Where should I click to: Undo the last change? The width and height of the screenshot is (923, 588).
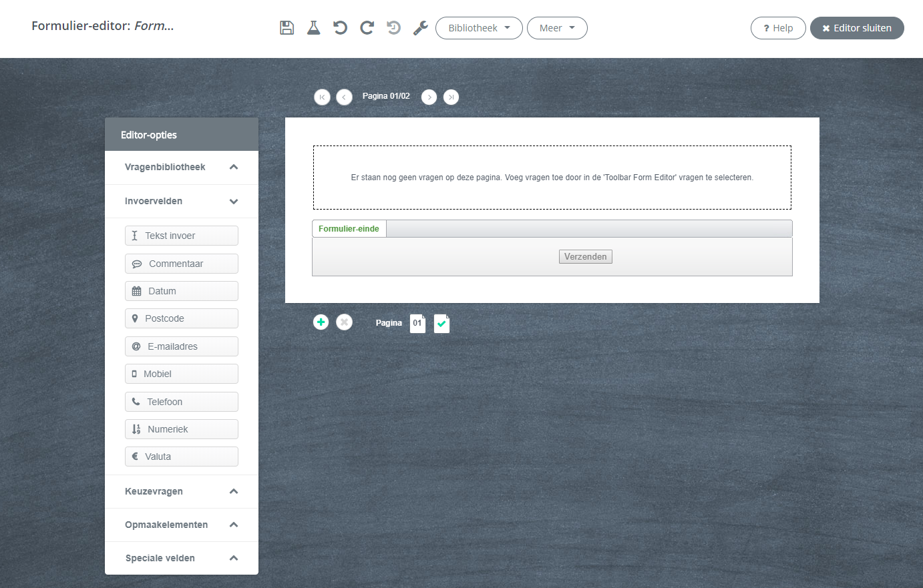(340, 28)
